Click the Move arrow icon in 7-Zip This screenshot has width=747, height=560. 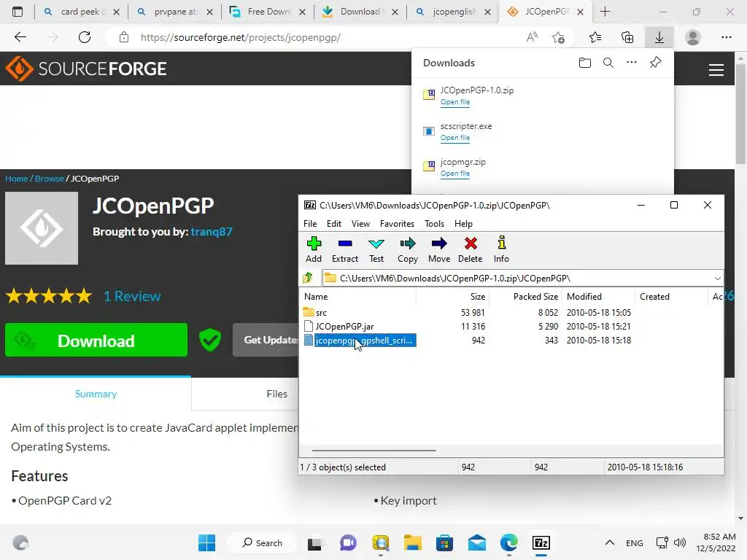pos(438,249)
